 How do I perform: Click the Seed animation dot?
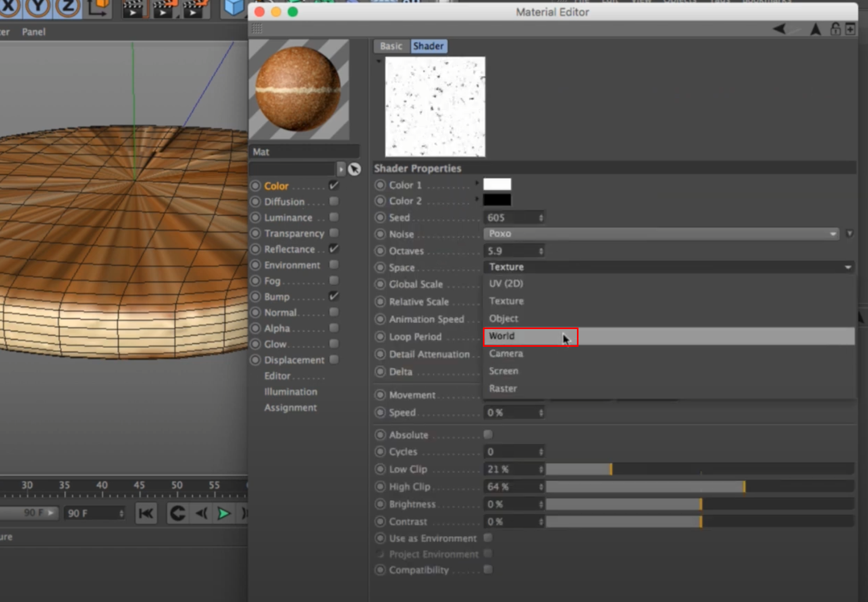(380, 217)
